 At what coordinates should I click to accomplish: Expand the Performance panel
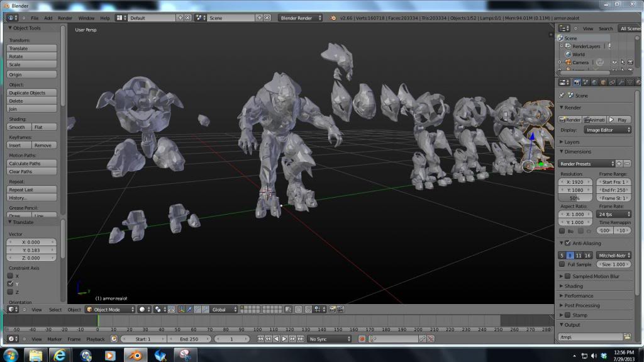pyautogui.click(x=579, y=295)
